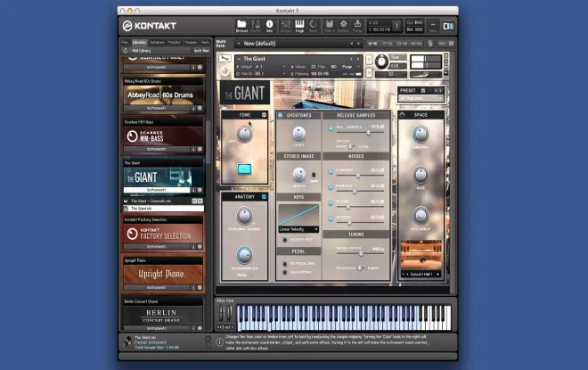Screen dimensions: 588x370
Task: Open the Files floppy-disk menu
Action: tap(330, 26)
